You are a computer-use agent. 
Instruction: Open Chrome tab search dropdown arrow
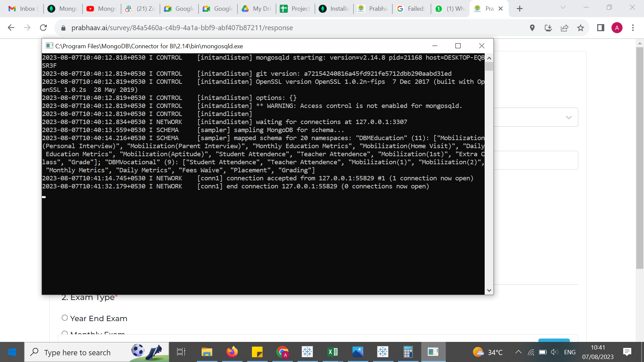click(x=563, y=8)
